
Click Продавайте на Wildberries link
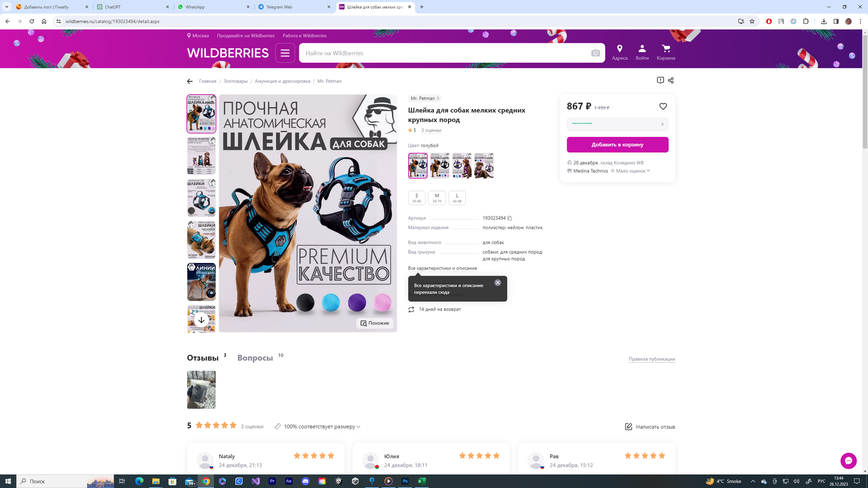(x=246, y=36)
